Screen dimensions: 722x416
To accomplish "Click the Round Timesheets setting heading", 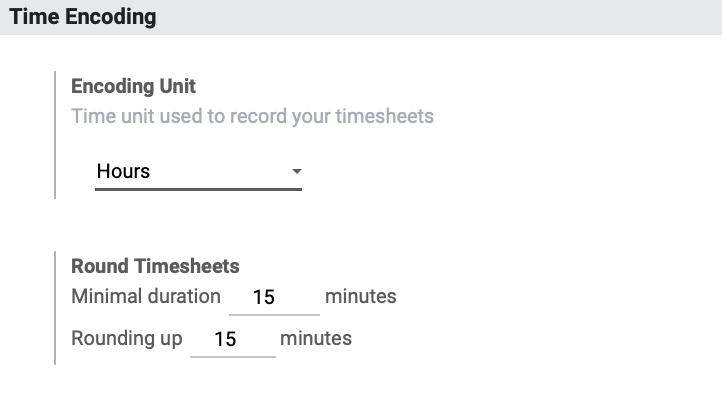I will coord(155,266).
